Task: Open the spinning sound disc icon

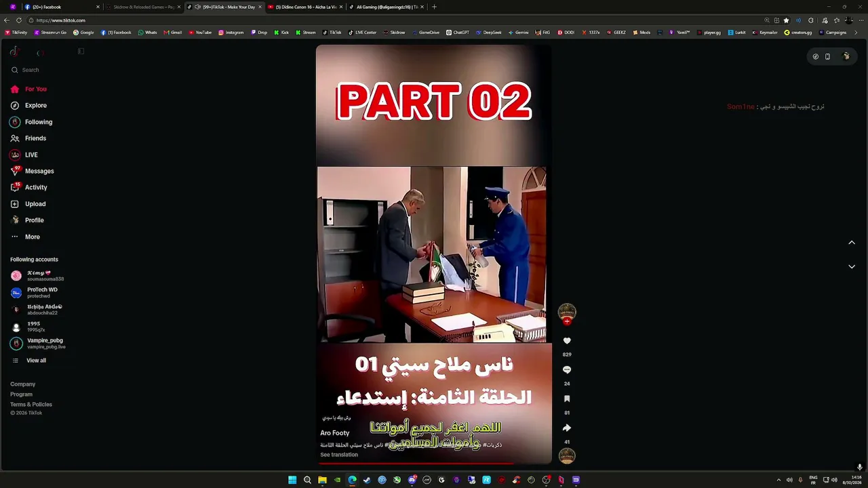Action: coord(567,456)
